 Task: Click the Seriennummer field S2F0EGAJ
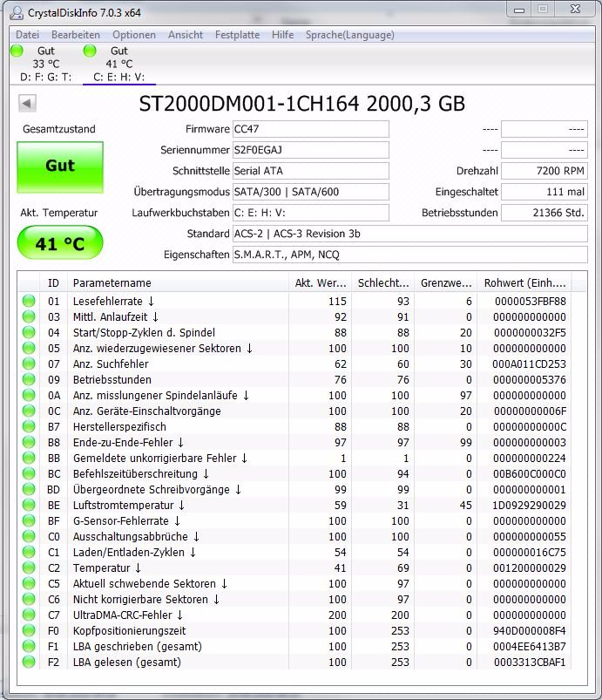(311, 150)
